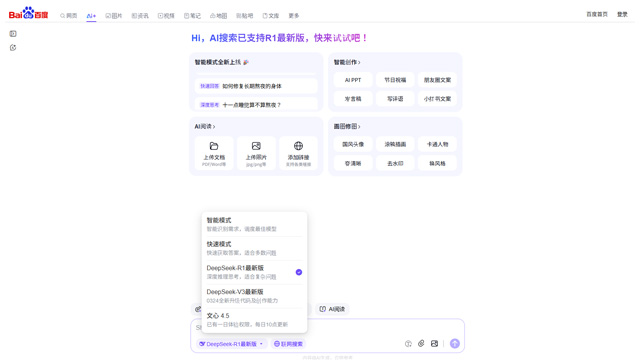Expand the 智能创作 section chevron

[359, 62]
